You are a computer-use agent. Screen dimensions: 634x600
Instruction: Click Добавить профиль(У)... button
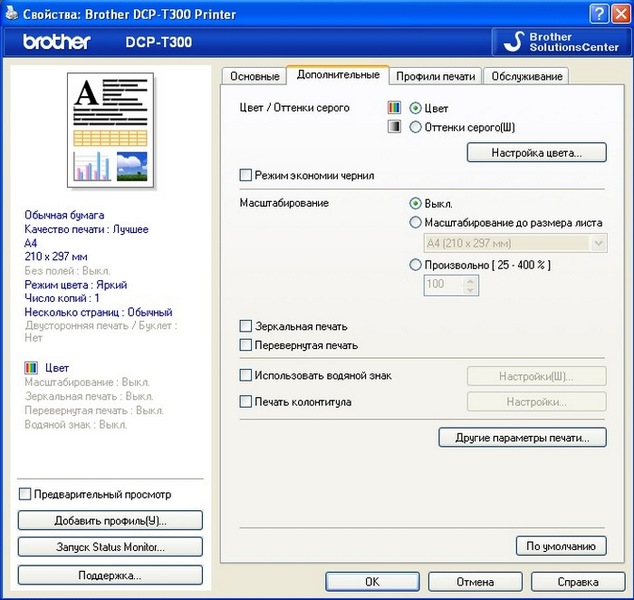(110, 520)
